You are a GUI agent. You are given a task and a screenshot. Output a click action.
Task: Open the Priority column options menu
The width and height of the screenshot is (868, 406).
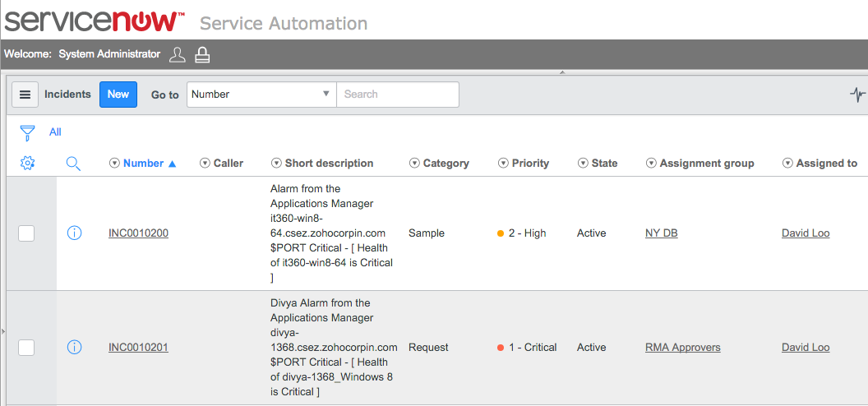pos(503,164)
